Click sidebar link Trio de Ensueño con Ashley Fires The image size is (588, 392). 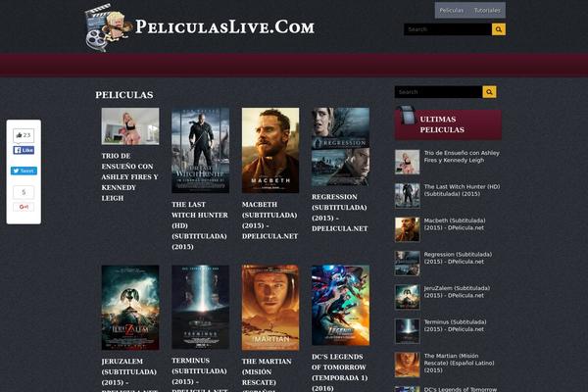462,157
